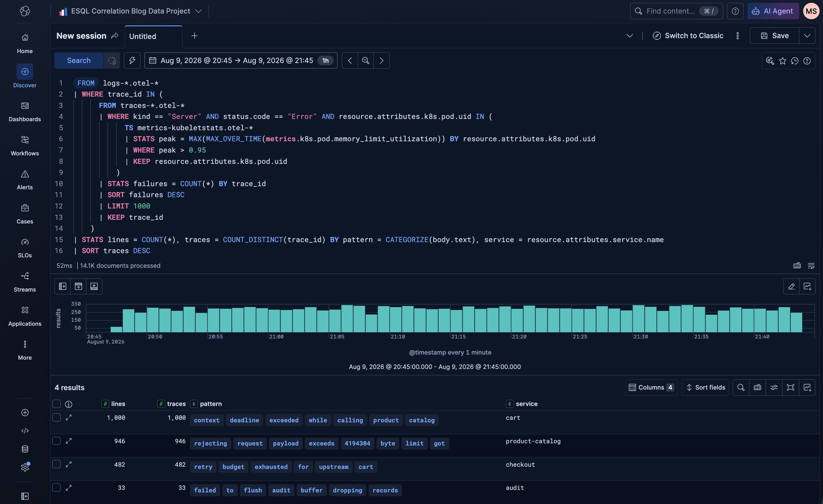Enter full screen table view icon

790,387
